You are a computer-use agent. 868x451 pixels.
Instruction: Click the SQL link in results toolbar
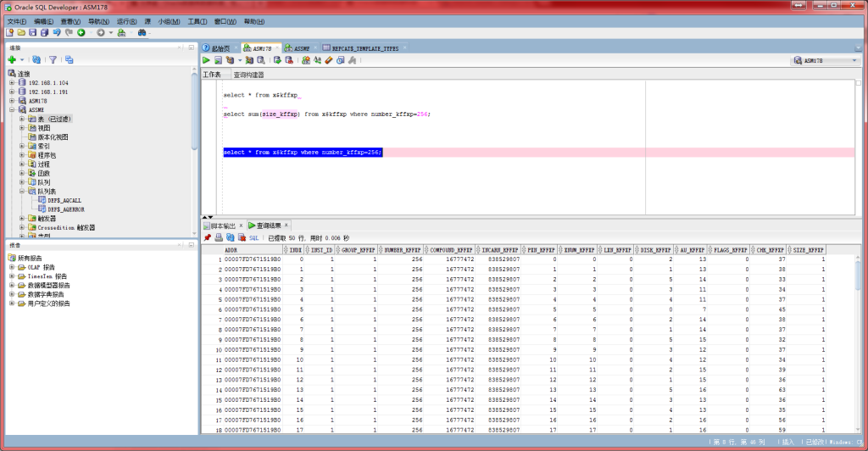tap(253, 238)
